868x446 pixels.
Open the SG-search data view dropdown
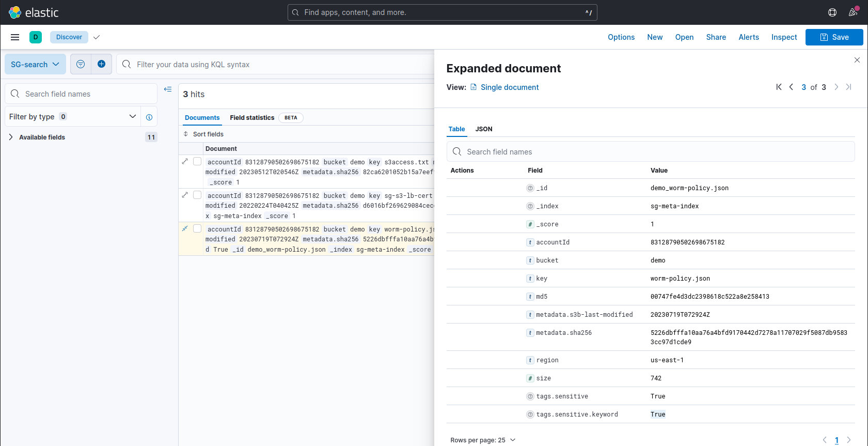[35, 64]
